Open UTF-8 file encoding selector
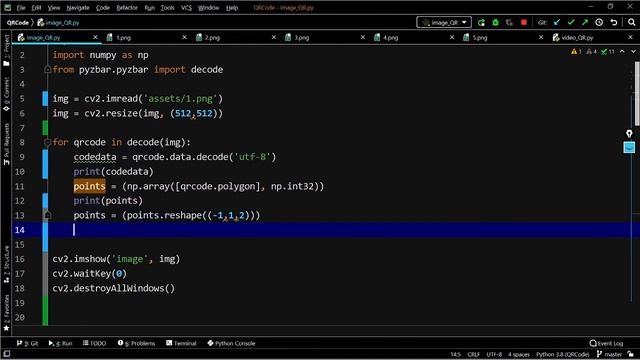This screenshot has width=640, height=360. click(494, 354)
